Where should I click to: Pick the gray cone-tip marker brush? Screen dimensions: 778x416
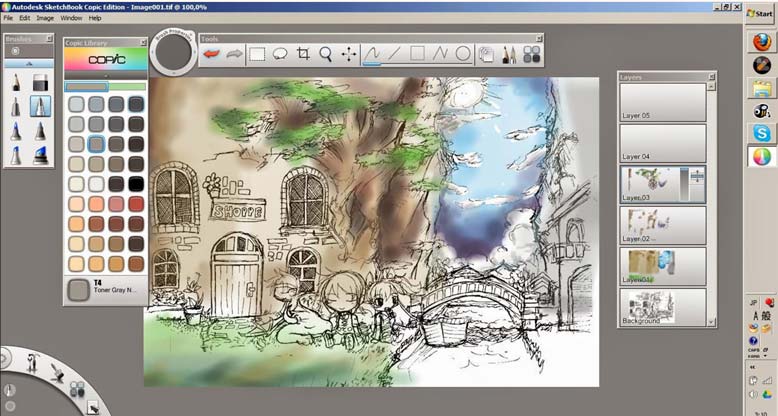pyautogui.click(x=40, y=131)
